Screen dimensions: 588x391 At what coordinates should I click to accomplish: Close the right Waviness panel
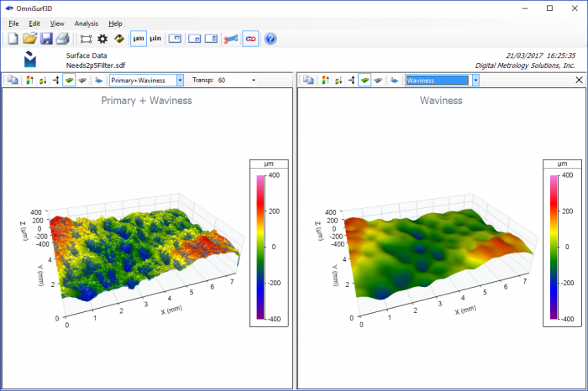click(579, 80)
